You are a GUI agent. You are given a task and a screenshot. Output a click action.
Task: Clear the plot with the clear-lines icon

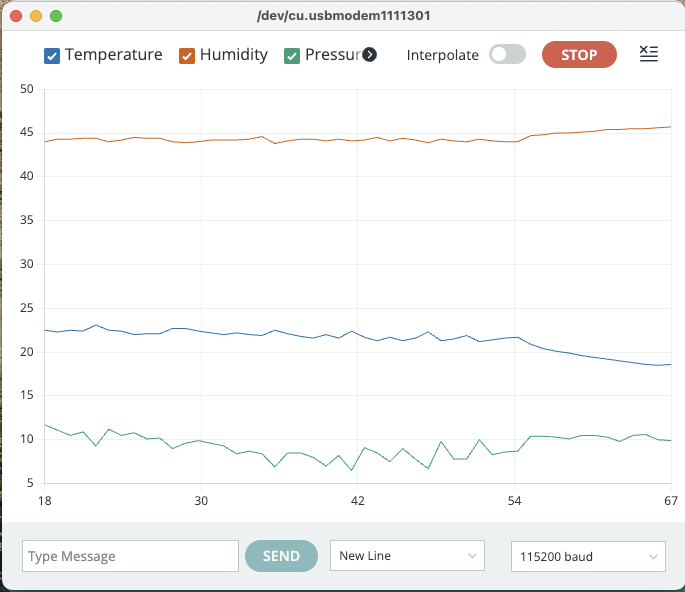click(x=649, y=54)
